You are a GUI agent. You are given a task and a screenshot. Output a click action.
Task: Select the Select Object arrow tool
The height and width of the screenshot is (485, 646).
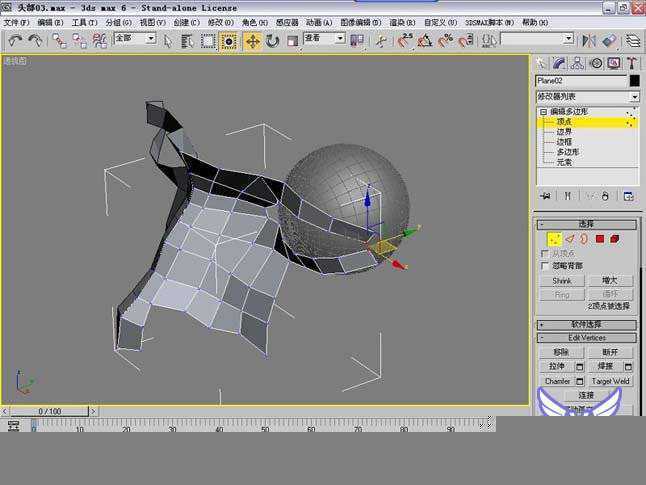click(168, 41)
